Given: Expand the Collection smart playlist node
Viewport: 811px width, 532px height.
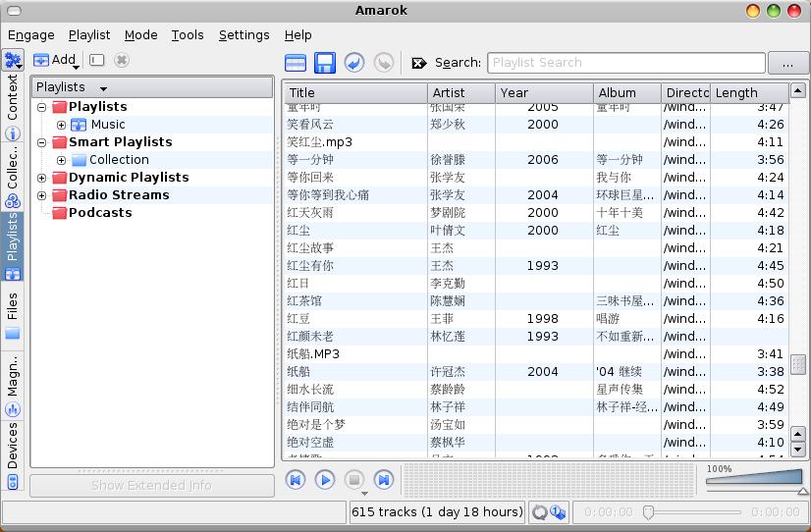Looking at the screenshot, I should tap(61, 160).
